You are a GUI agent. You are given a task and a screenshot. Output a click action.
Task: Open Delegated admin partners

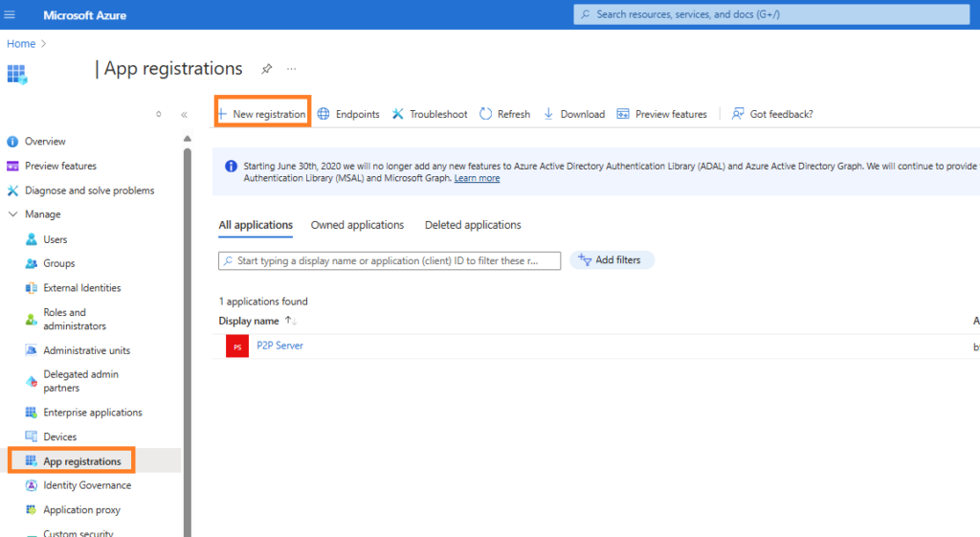tap(80, 381)
